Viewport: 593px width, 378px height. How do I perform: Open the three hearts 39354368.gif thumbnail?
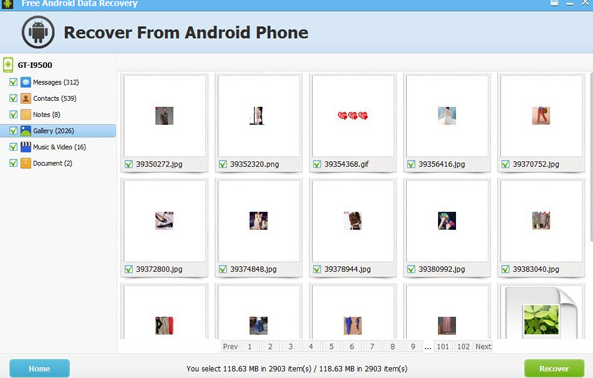[353, 116]
